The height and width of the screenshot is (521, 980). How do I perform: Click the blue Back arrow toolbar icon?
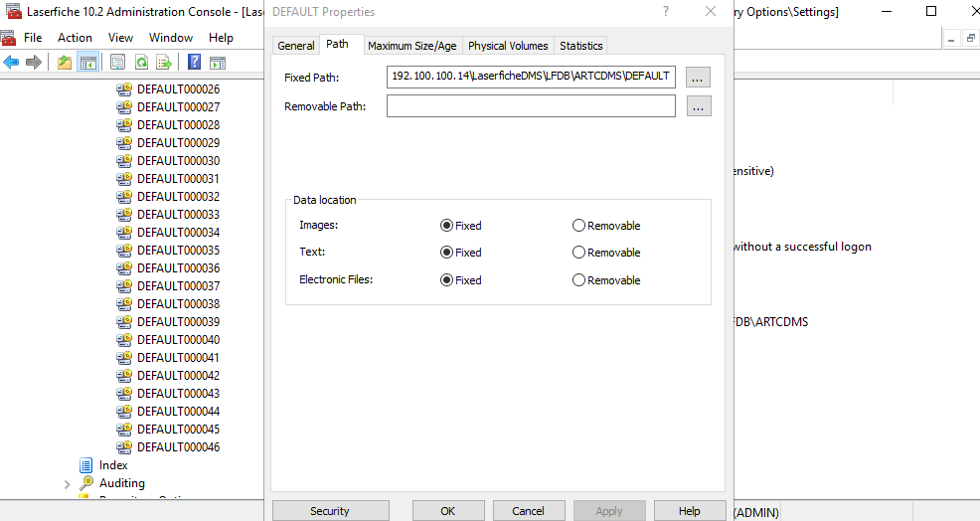(11, 62)
